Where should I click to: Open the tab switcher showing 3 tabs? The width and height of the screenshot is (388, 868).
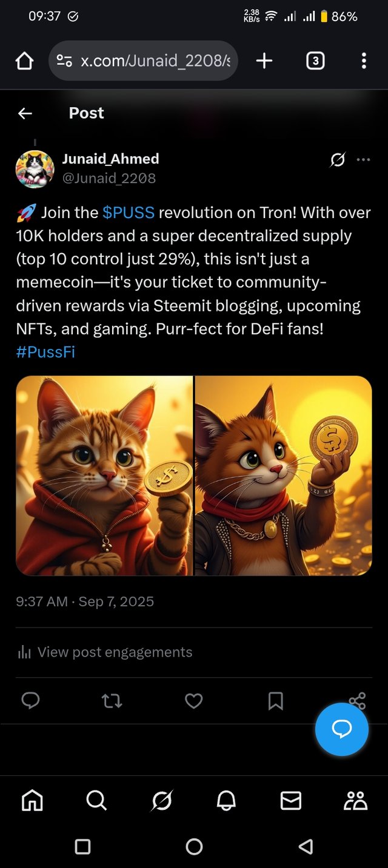[315, 61]
